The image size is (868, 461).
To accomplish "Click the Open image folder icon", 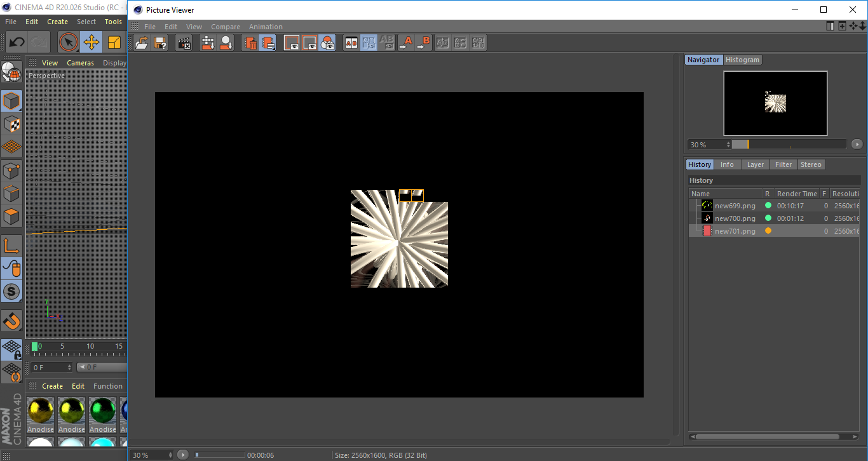I will (142, 43).
